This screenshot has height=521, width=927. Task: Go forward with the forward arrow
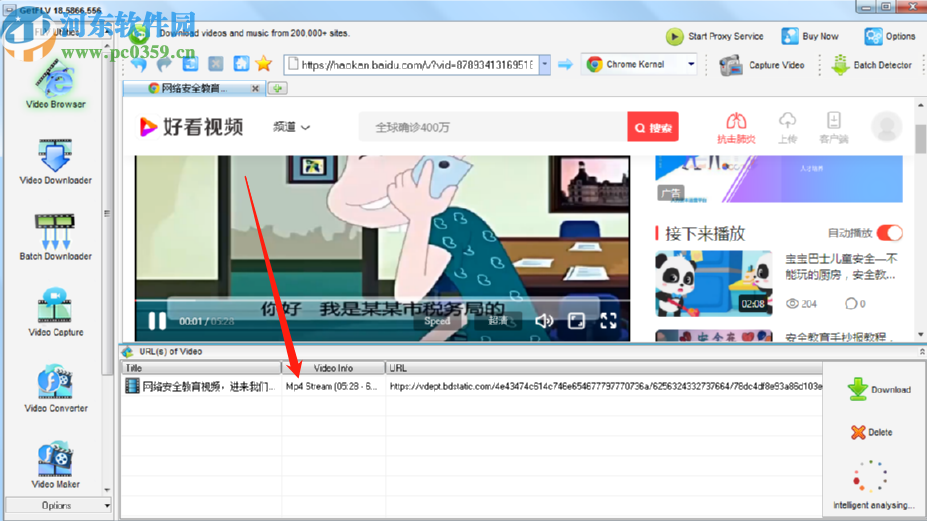click(165, 64)
